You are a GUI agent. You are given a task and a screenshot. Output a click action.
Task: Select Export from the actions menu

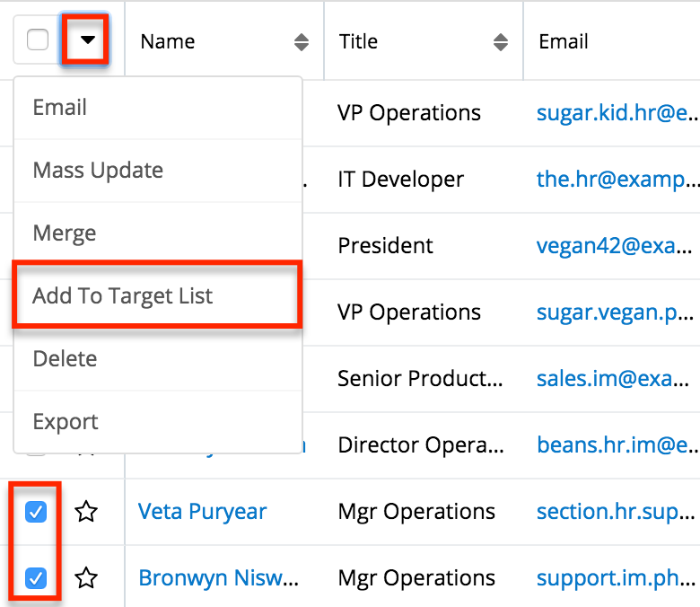(66, 422)
